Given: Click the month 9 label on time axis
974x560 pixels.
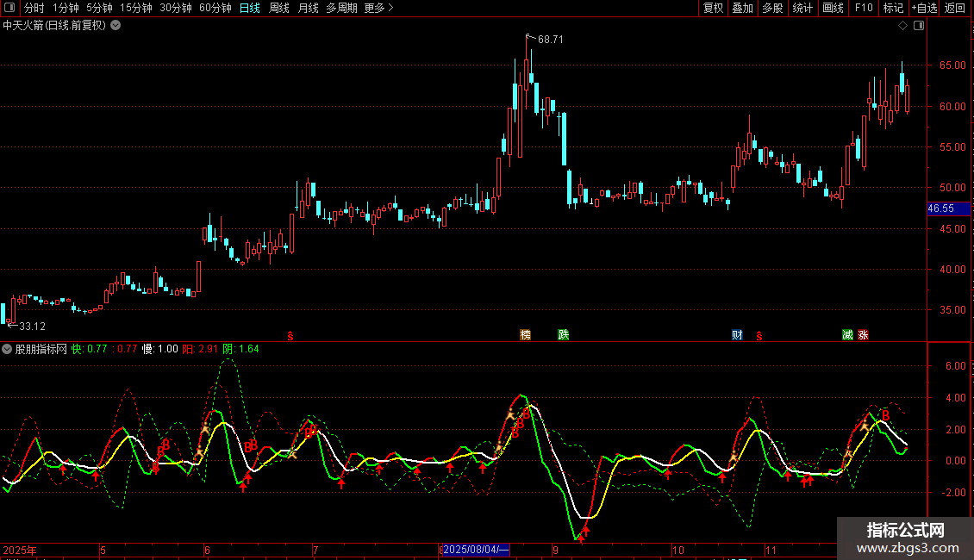Looking at the screenshot, I should (x=555, y=550).
